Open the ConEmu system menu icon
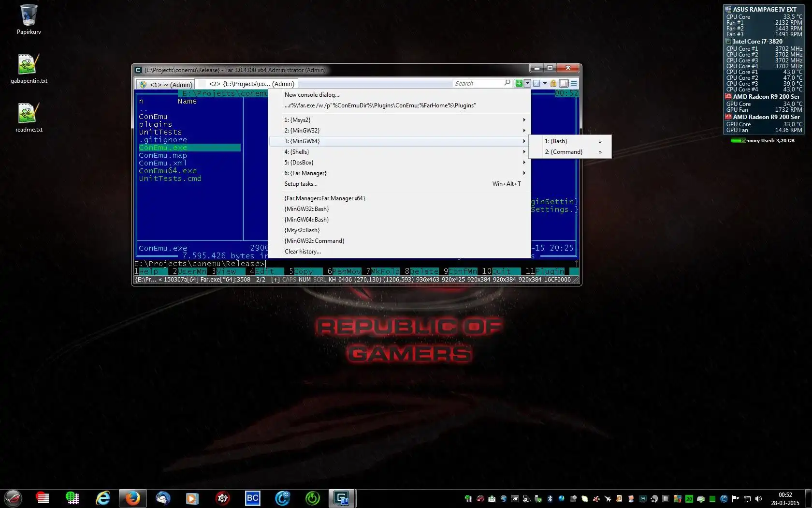Viewport: 812px width, 508px height. pyautogui.click(x=574, y=83)
